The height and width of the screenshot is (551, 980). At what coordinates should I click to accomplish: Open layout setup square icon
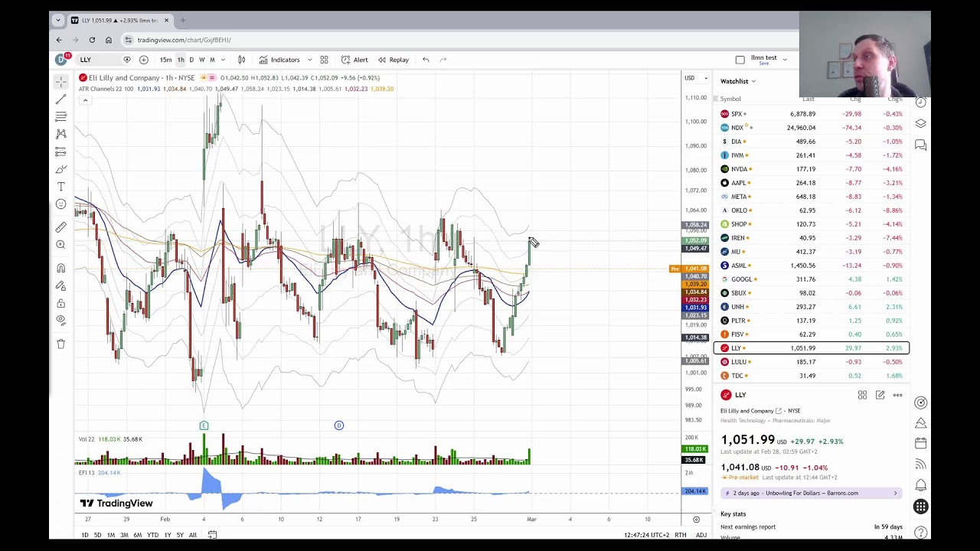click(x=740, y=60)
